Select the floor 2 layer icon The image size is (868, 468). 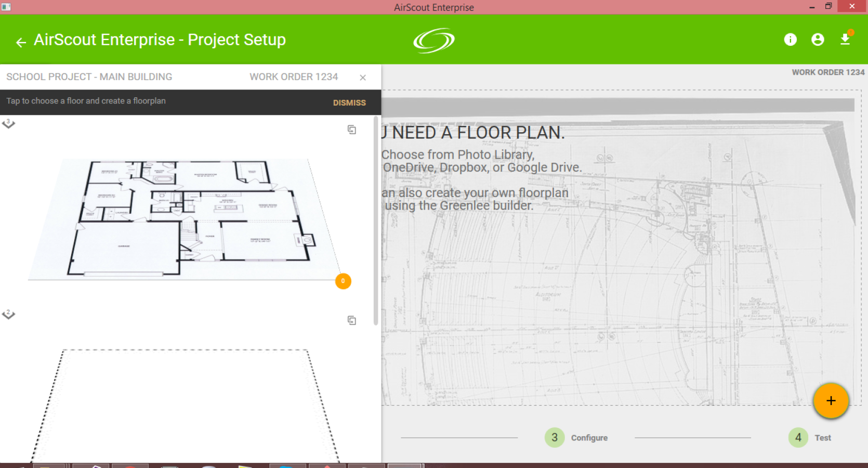click(x=8, y=315)
